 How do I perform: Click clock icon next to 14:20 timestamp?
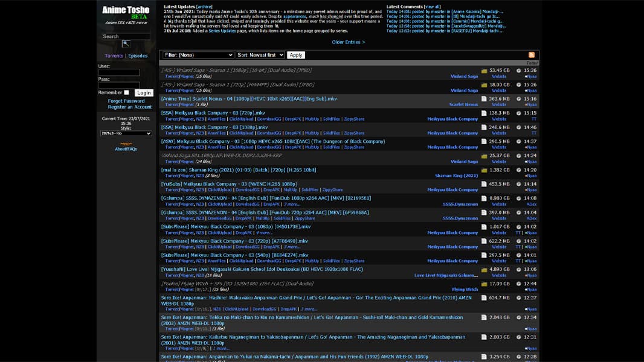[519, 170]
